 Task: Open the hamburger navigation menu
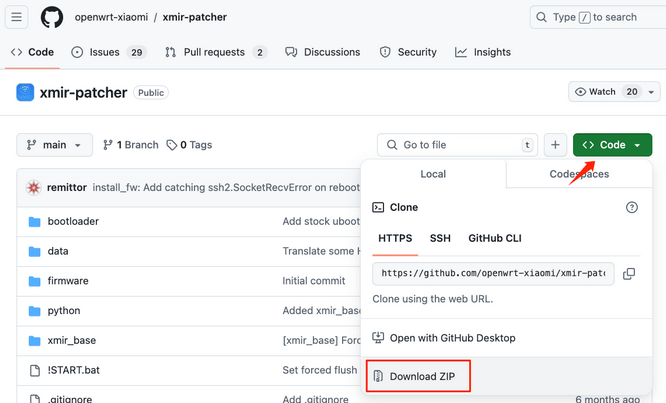[17, 17]
